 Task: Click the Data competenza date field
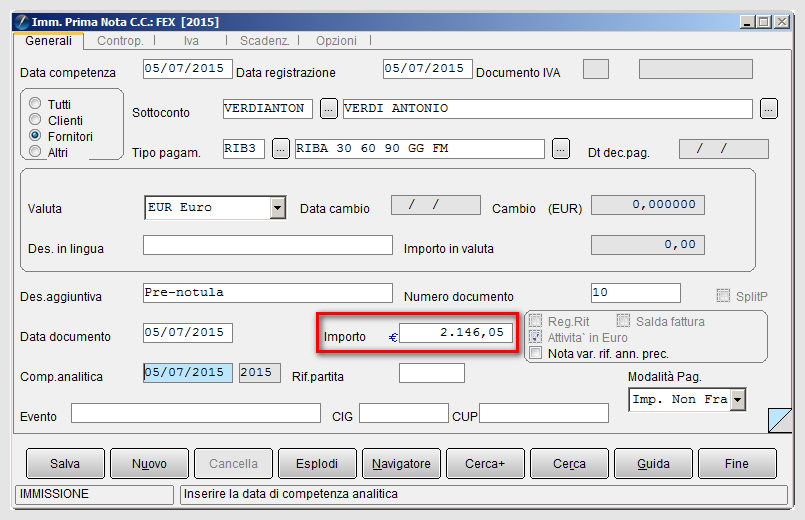point(187,69)
